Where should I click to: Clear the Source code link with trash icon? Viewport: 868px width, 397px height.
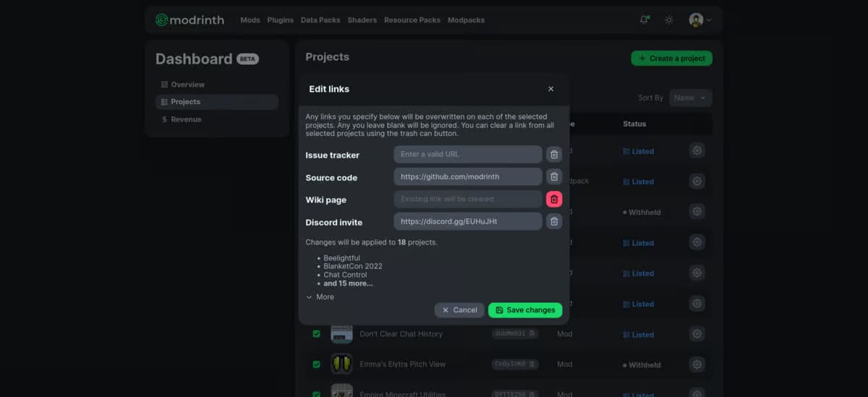click(553, 176)
